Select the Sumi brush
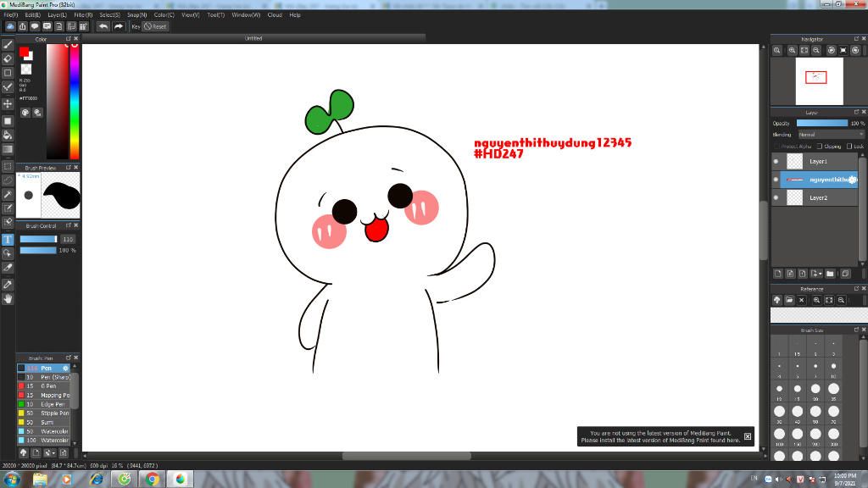 (x=44, y=422)
